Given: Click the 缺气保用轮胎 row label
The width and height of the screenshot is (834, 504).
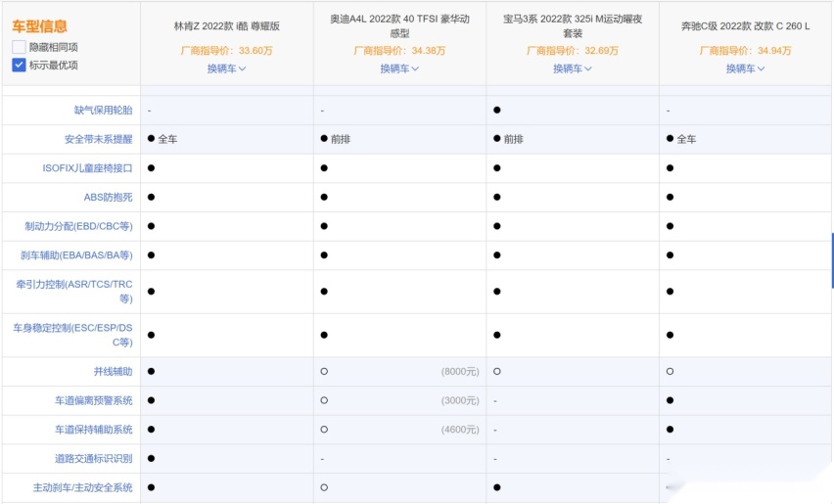Looking at the screenshot, I should click(103, 110).
